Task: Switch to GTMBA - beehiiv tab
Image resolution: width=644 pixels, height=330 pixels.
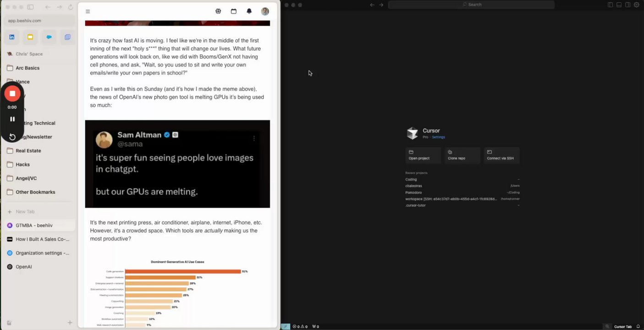Action: (x=39, y=225)
